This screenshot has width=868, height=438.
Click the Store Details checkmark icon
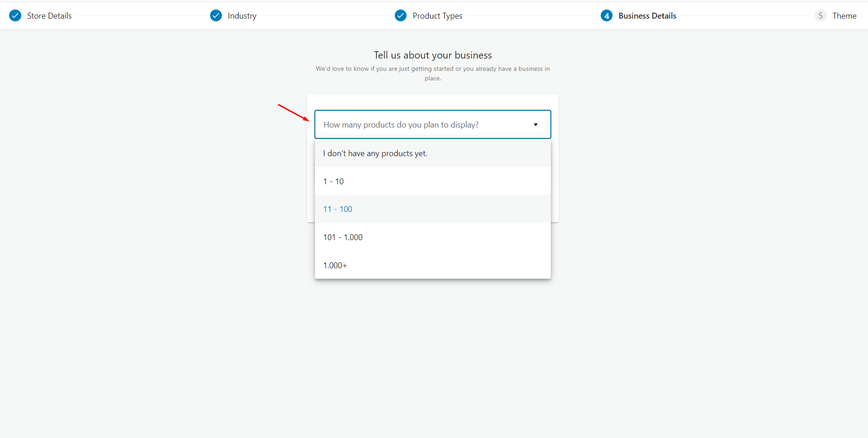[15, 16]
